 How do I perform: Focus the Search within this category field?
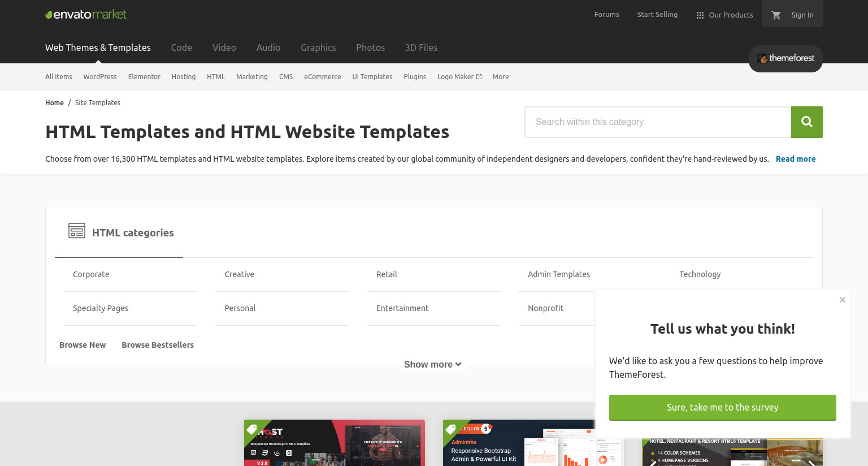(x=658, y=122)
